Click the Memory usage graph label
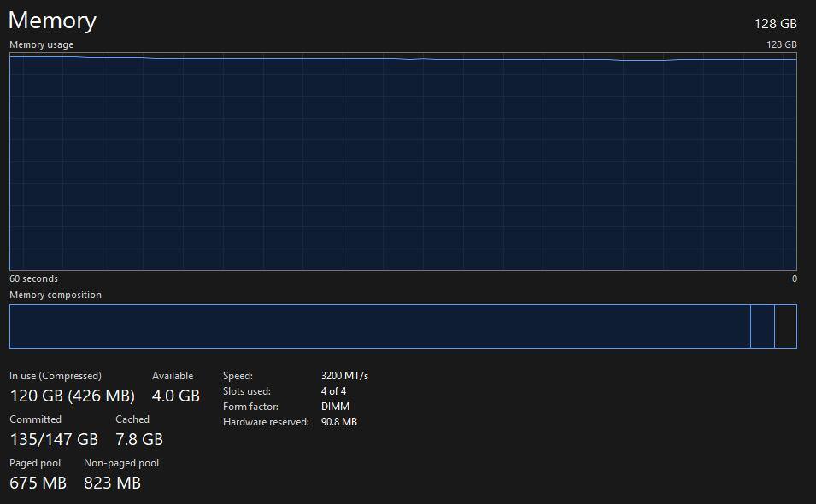Viewport: 816px width, 504px height. coord(41,44)
